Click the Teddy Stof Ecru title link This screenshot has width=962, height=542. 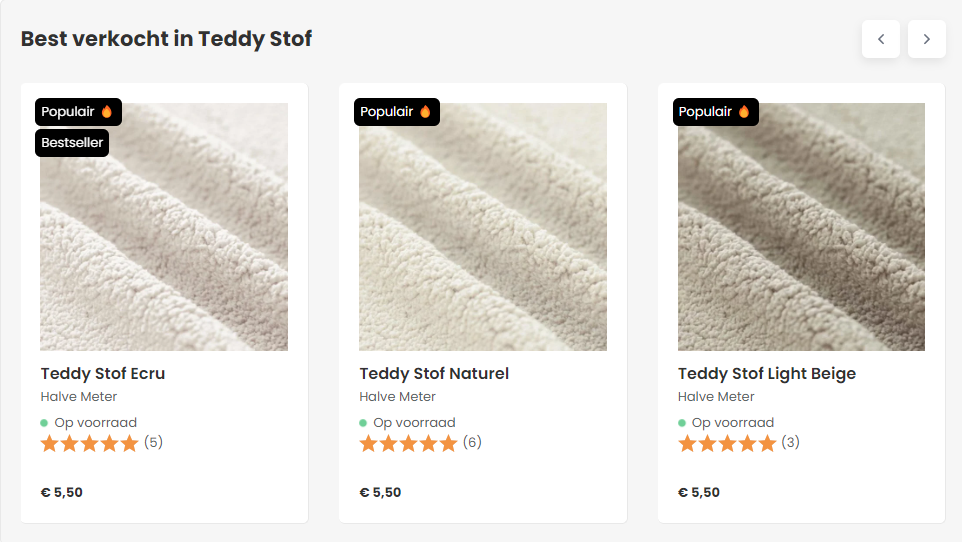click(103, 374)
